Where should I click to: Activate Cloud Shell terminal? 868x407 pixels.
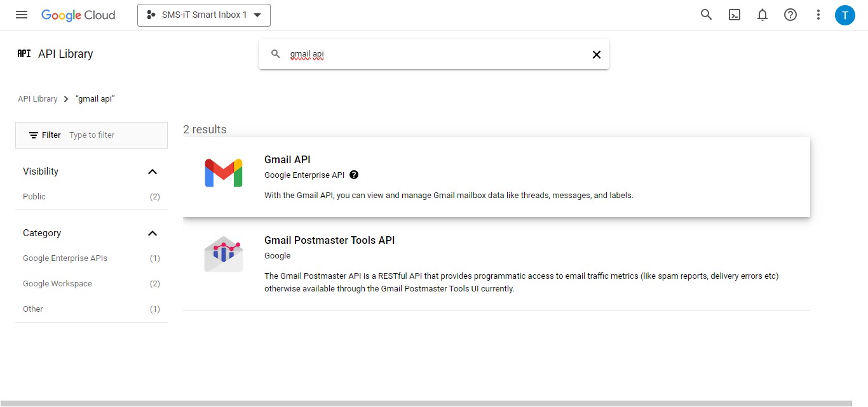[734, 15]
